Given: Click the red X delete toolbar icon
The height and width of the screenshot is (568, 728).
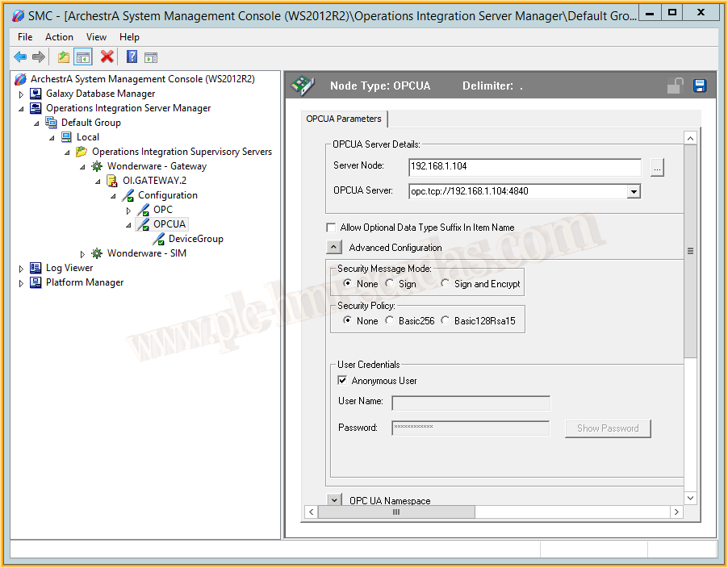Looking at the screenshot, I should 107,56.
